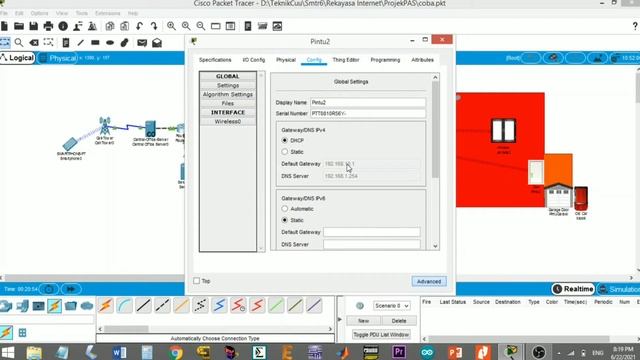Add a simple PDU closed envelope
Viewport: 640px width, 360px height.
pos(142,42)
